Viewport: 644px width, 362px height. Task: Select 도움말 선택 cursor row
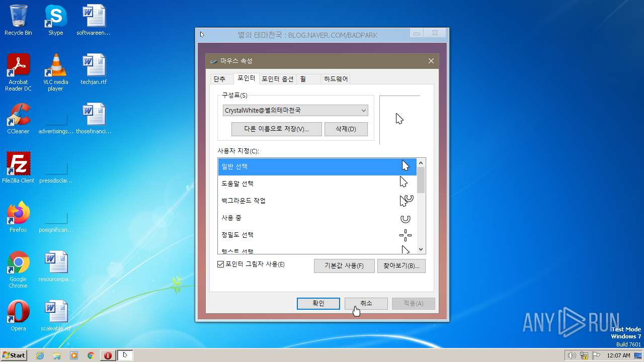coord(317,184)
